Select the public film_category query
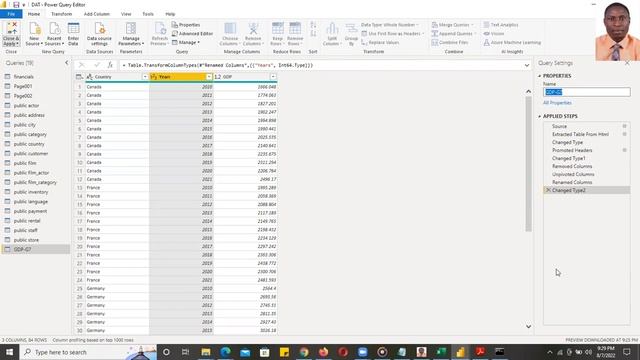The height and width of the screenshot is (360, 640). [x=36, y=182]
